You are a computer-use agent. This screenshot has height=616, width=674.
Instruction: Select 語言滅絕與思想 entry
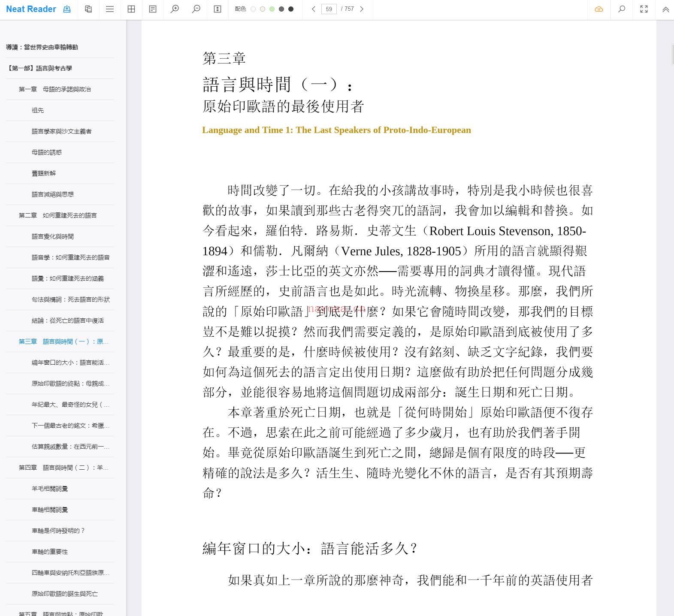point(53,194)
